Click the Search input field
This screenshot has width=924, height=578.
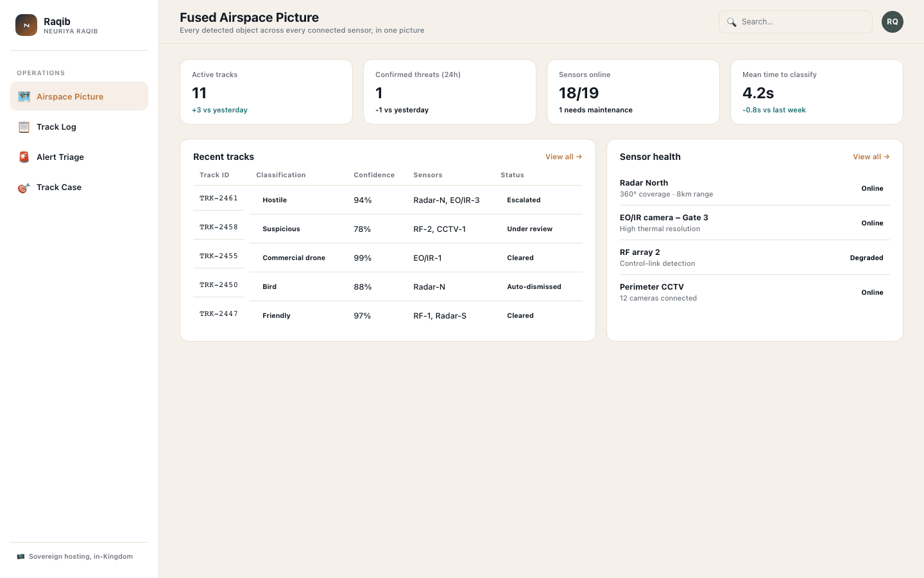click(796, 22)
